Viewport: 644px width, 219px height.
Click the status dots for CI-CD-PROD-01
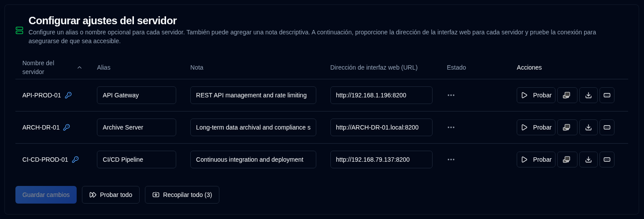(x=451, y=160)
